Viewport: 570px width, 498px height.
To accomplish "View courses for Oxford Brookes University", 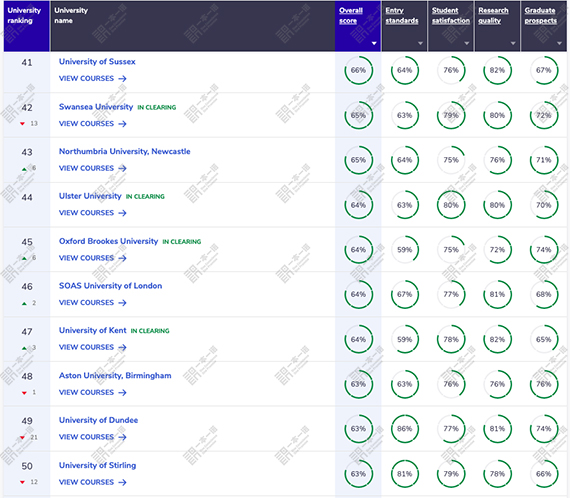I will coord(92,258).
